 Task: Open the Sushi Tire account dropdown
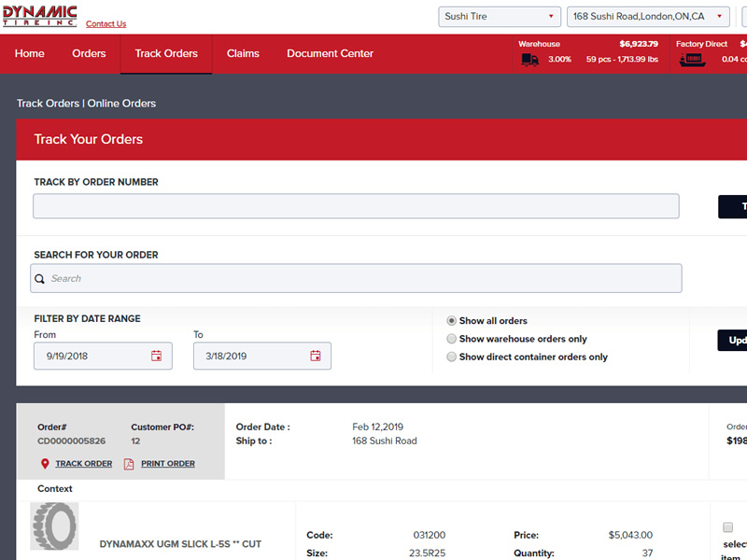500,17
